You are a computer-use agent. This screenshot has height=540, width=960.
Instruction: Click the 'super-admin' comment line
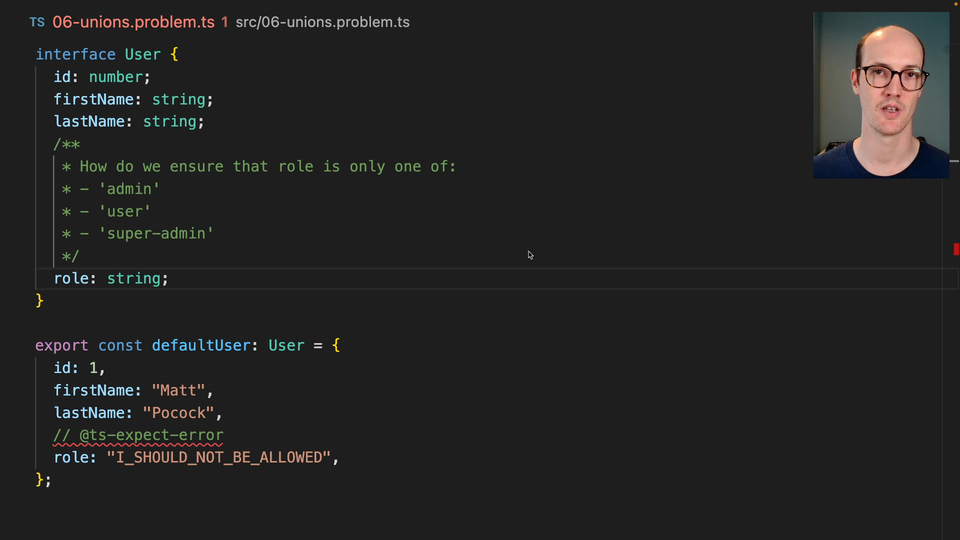[x=156, y=233]
